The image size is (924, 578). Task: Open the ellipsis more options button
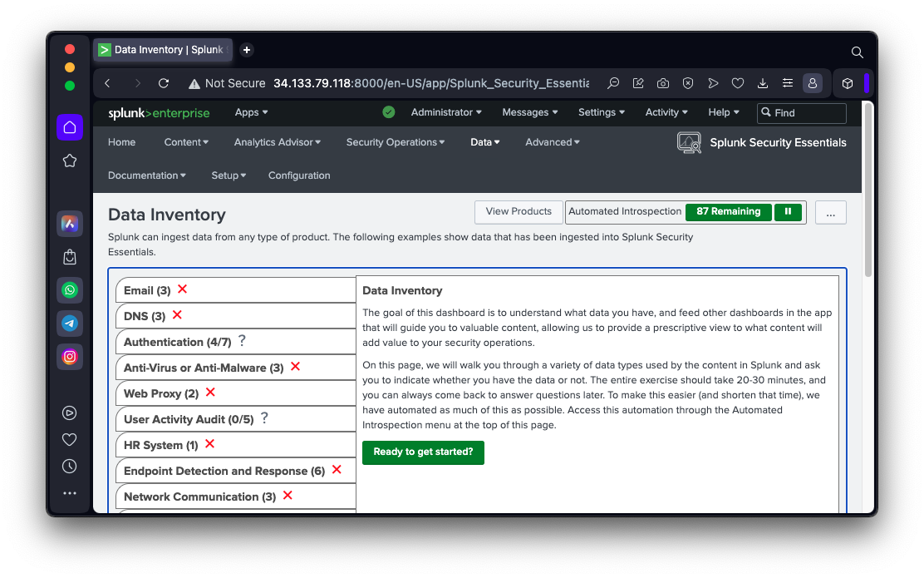click(x=830, y=212)
